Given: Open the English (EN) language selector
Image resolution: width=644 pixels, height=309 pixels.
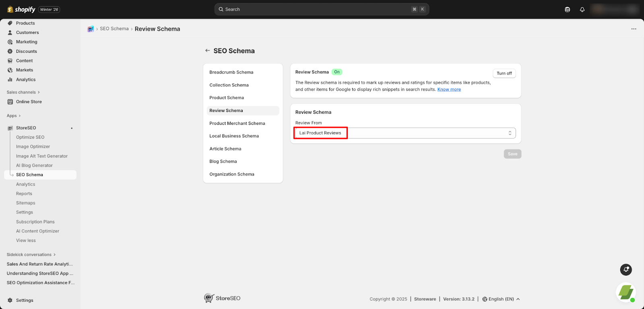Looking at the screenshot, I should pyautogui.click(x=501, y=299).
